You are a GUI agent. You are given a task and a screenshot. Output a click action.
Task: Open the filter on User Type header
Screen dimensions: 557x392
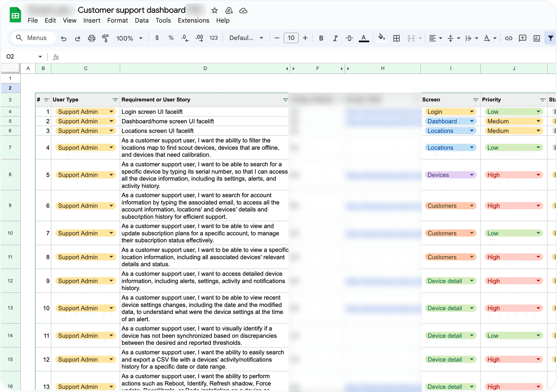click(x=115, y=100)
